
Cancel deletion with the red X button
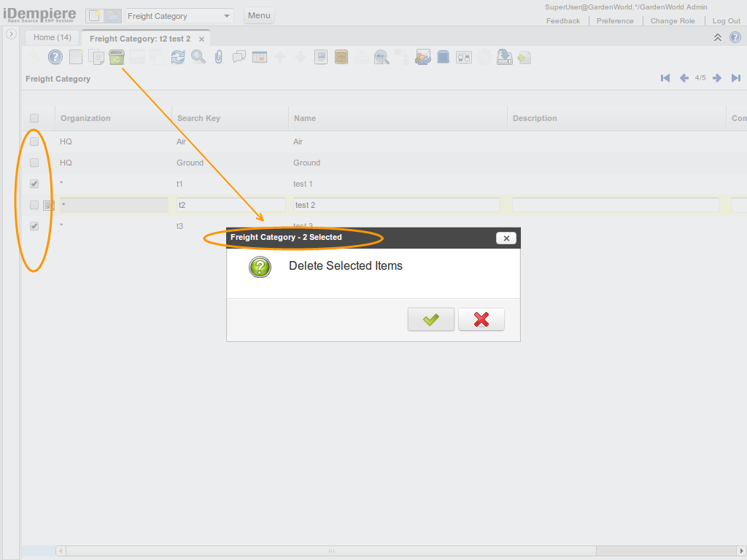click(x=481, y=319)
